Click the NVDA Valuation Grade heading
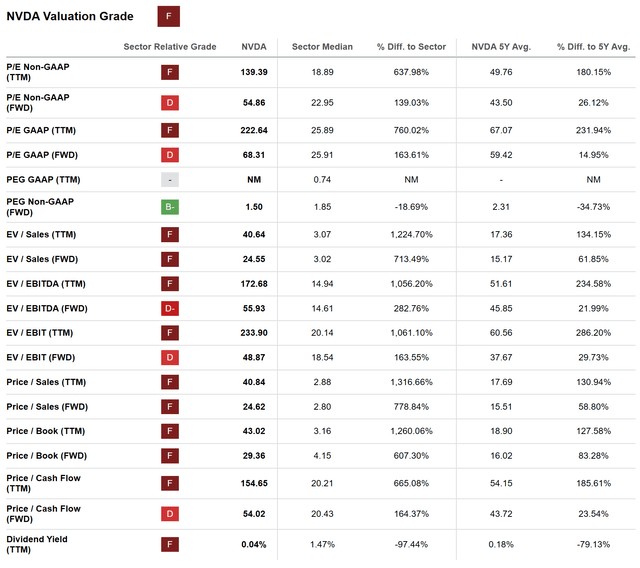The image size is (640, 568). coord(70,17)
